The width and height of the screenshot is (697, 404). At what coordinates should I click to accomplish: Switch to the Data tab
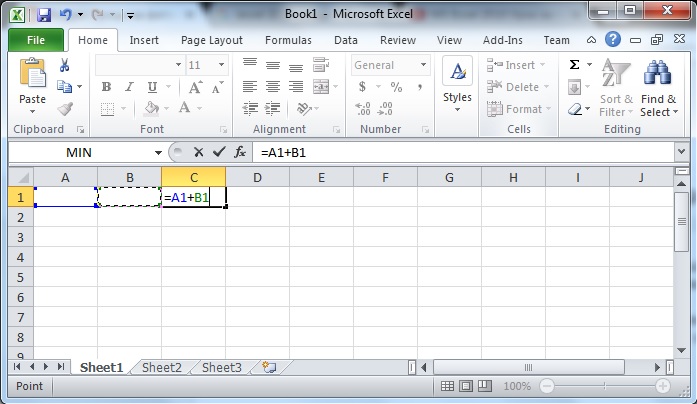[x=346, y=40]
